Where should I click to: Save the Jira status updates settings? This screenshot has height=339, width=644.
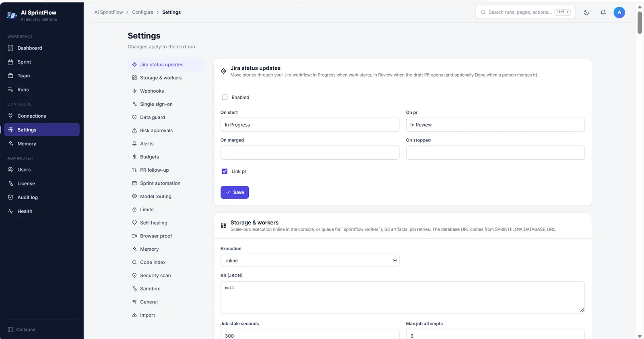pos(235,192)
